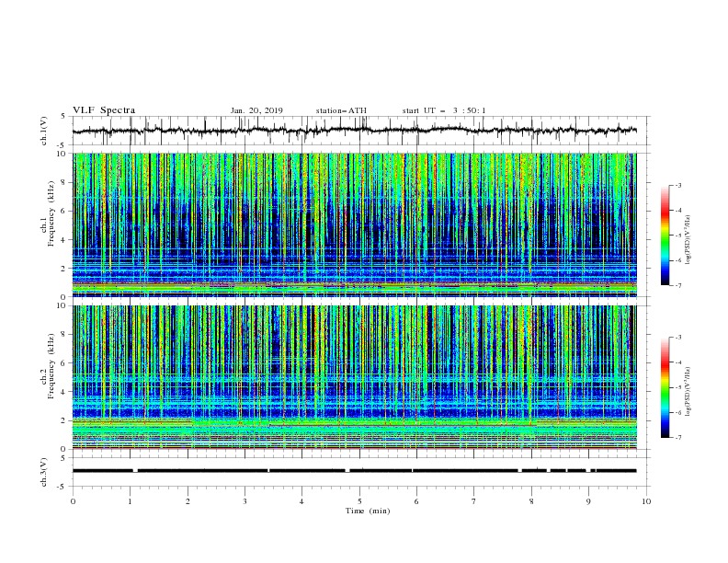Click time axis tick label "3"
The width and height of the screenshot is (728, 563).
pyautogui.click(x=245, y=501)
